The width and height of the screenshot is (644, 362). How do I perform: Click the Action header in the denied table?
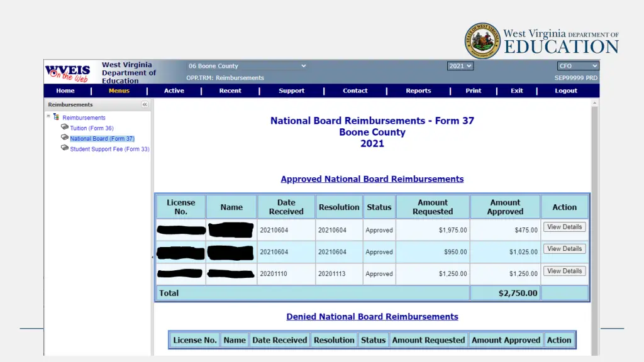559,340
